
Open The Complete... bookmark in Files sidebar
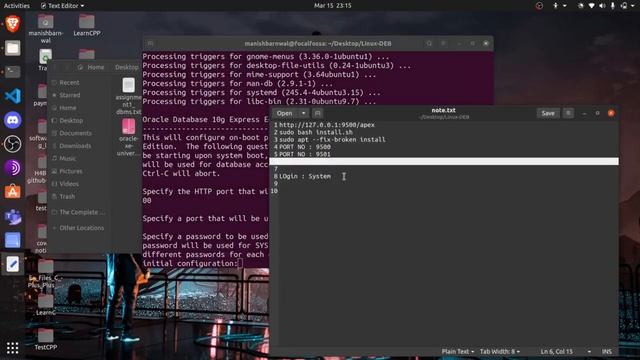point(81,212)
